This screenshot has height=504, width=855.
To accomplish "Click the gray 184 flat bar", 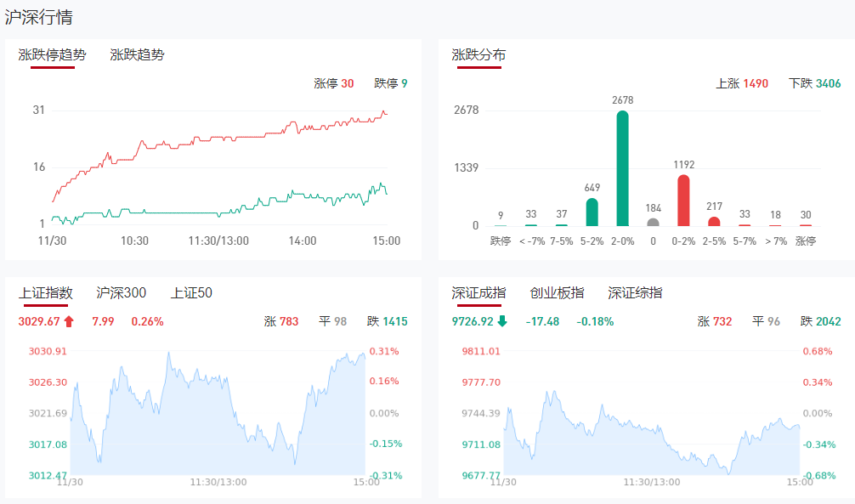I will 653,223.
